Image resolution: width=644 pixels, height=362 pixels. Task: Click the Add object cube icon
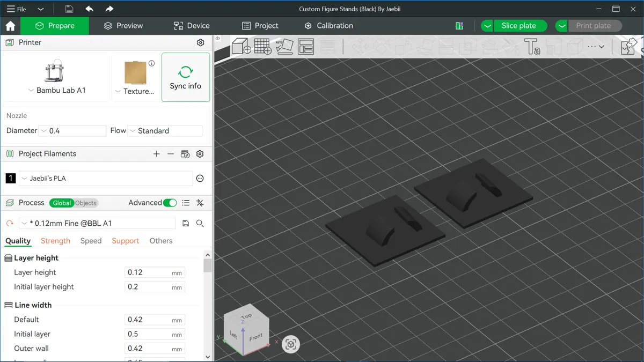coord(241,46)
